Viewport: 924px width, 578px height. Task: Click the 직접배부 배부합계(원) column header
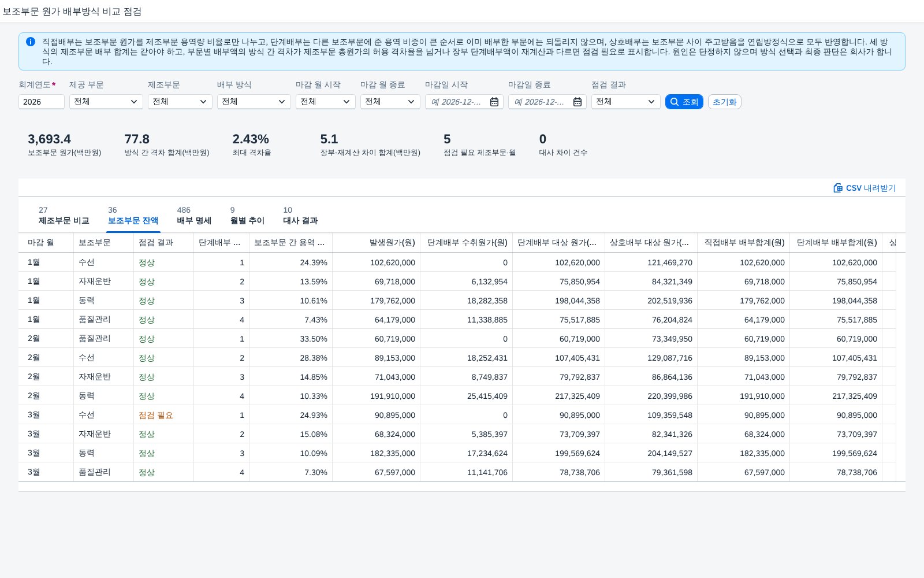744,243
